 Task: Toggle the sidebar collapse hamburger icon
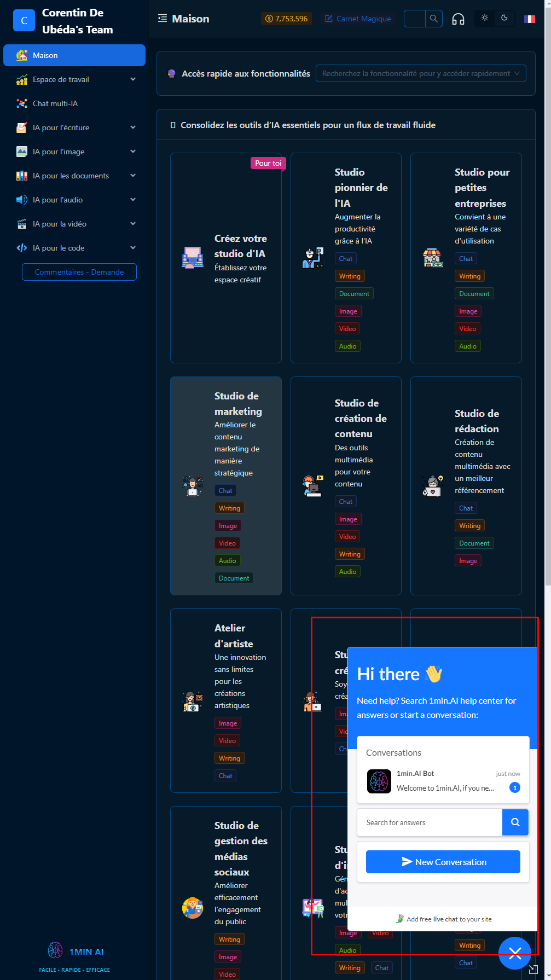[x=163, y=19]
